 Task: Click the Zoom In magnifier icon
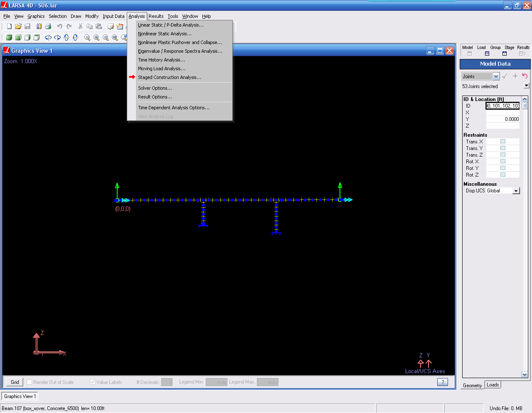[x=96, y=37]
